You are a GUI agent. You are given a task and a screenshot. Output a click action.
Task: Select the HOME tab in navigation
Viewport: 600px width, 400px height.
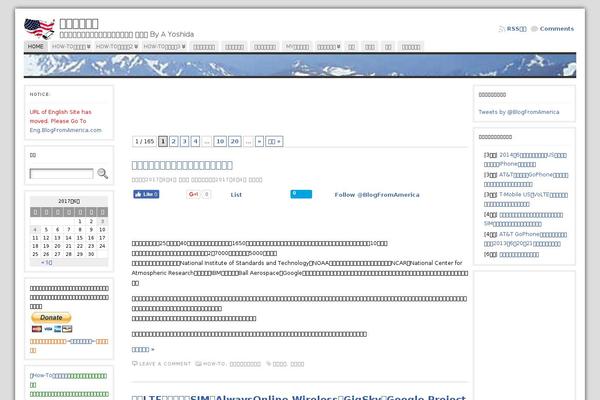(x=36, y=46)
